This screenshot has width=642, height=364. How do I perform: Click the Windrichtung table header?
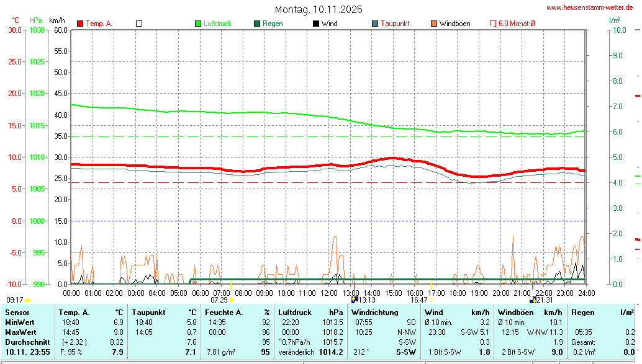click(374, 313)
